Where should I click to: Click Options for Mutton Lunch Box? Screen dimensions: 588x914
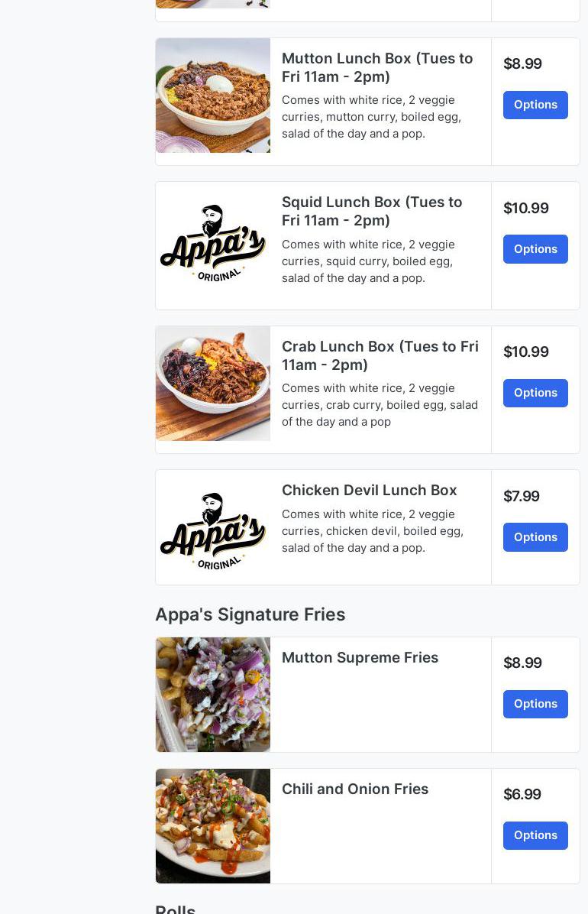[x=535, y=105]
